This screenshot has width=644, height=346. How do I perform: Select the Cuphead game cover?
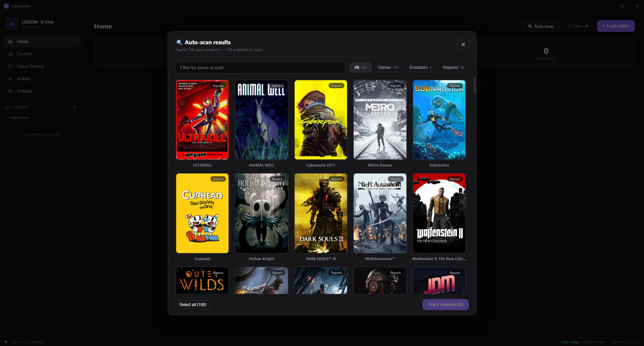coord(202,213)
